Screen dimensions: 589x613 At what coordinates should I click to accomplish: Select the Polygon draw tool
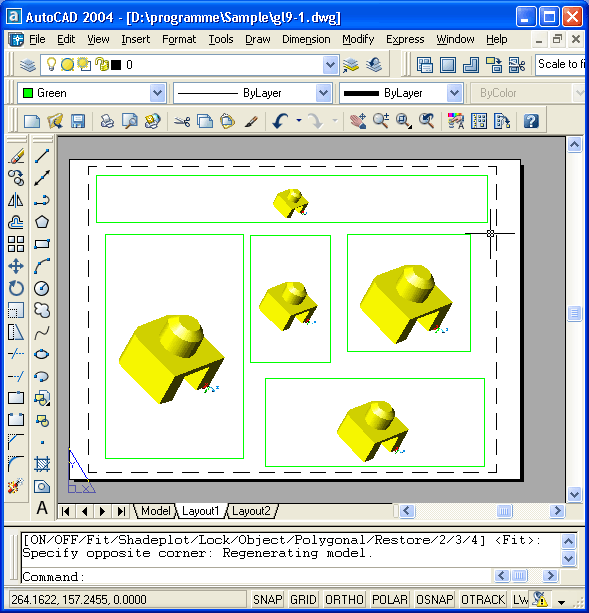click(42, 222)
